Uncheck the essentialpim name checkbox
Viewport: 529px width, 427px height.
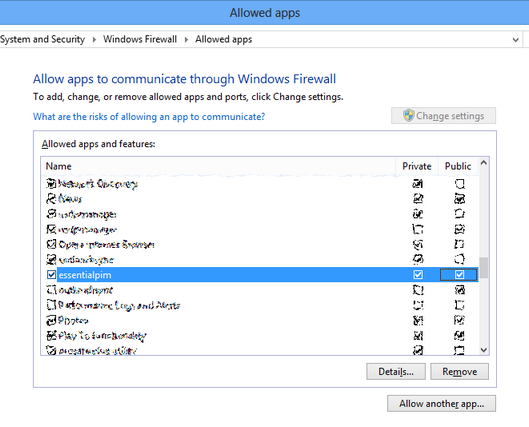pos(51,275)
